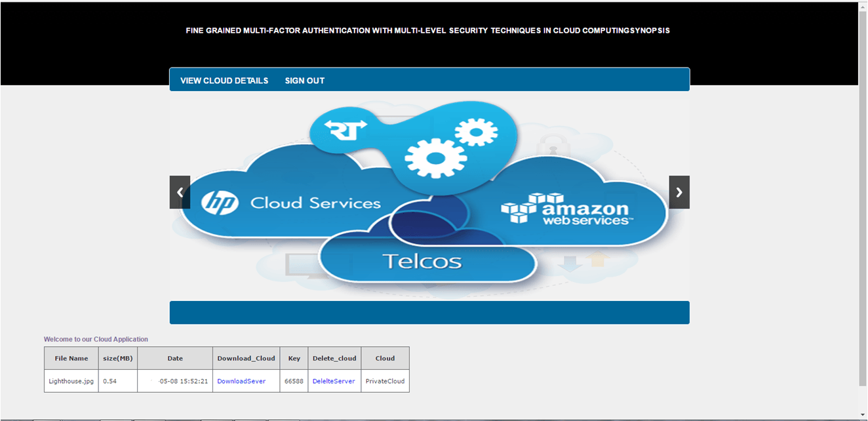Click the page title about multi-factor authentication
868x421 pixels.
(427, 30)
